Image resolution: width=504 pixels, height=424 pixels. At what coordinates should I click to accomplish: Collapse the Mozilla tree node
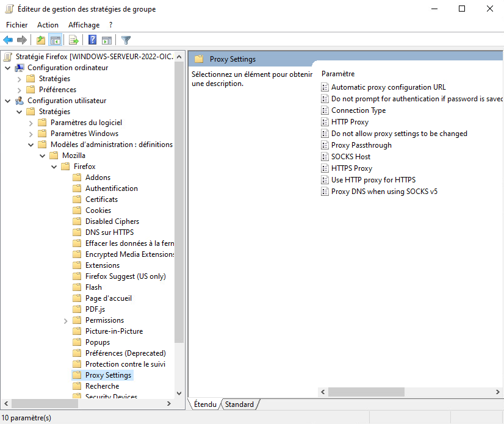tap(43, 156)
